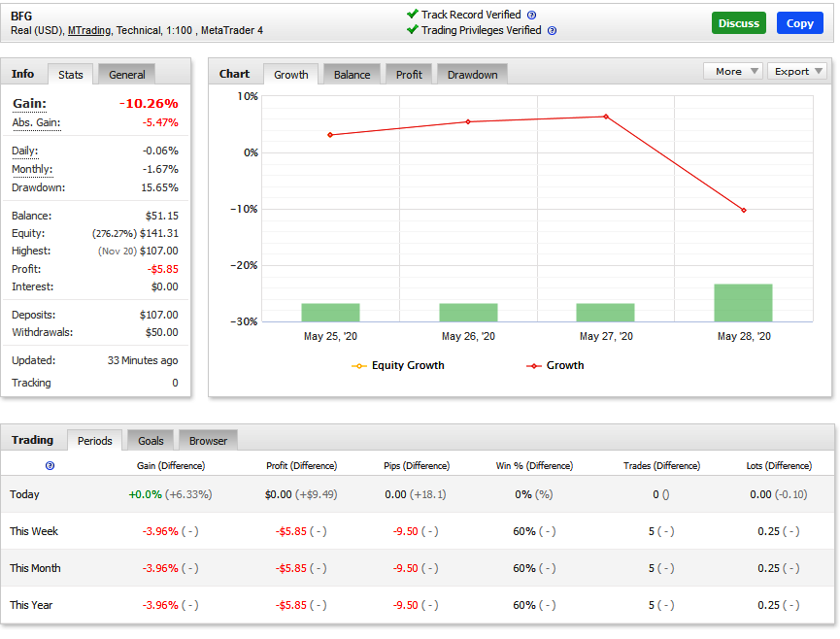The height and width of the screenshot is (639, 840).
Task: Click the Track Record Verified green checkmark
Action: (x=412, y=14)
